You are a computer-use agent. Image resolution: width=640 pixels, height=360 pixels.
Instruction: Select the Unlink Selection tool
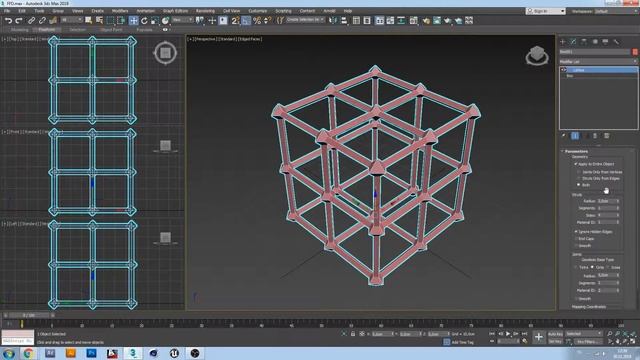[x=42, y=20]
